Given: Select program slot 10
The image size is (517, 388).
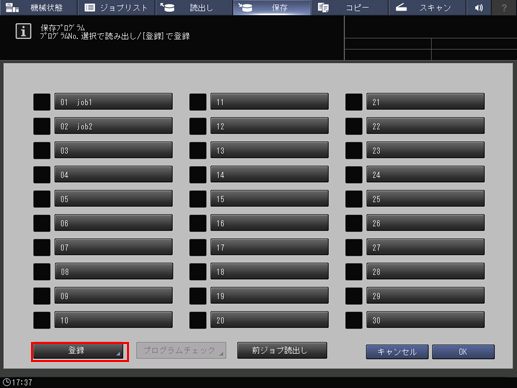Looking at the screenshot, I should coord(113,320).
